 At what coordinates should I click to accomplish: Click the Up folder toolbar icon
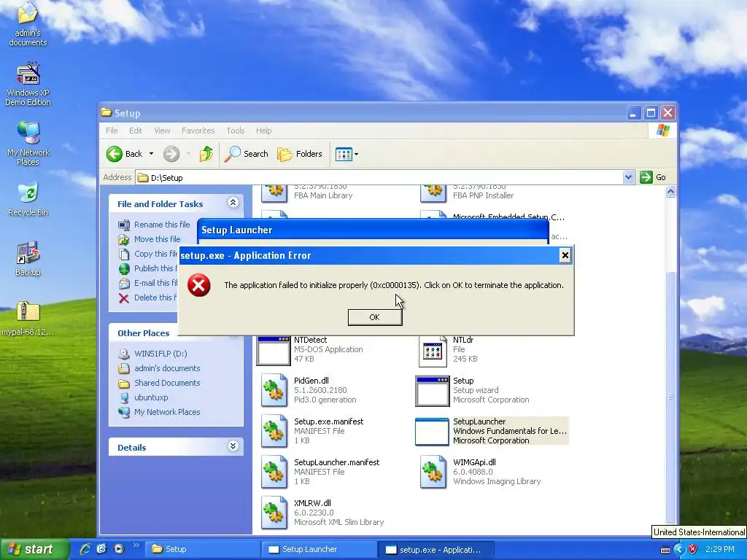click(x=206, y=154)
